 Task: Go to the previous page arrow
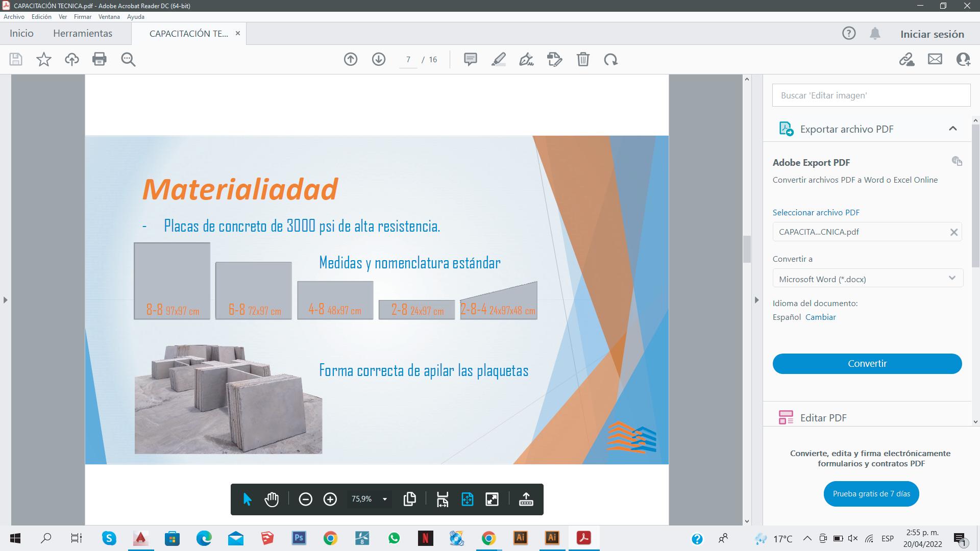[x=350, y=59]
